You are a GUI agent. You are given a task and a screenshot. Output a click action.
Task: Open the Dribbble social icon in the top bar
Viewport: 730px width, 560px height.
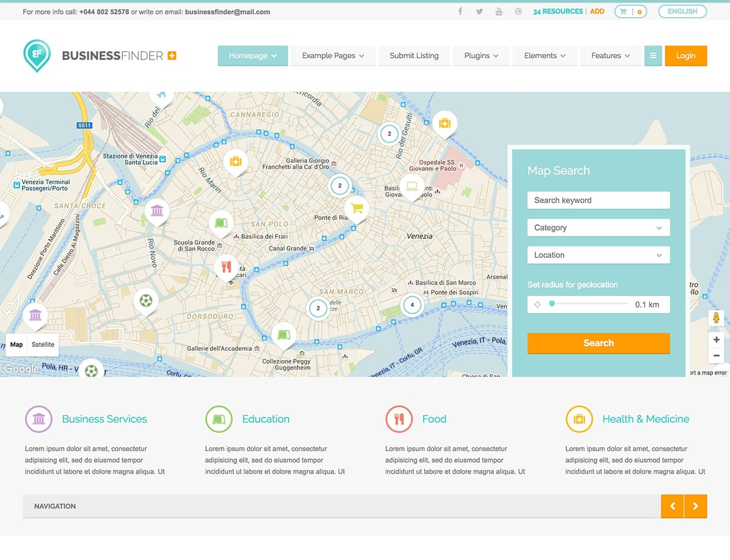(x=518, y=12)
